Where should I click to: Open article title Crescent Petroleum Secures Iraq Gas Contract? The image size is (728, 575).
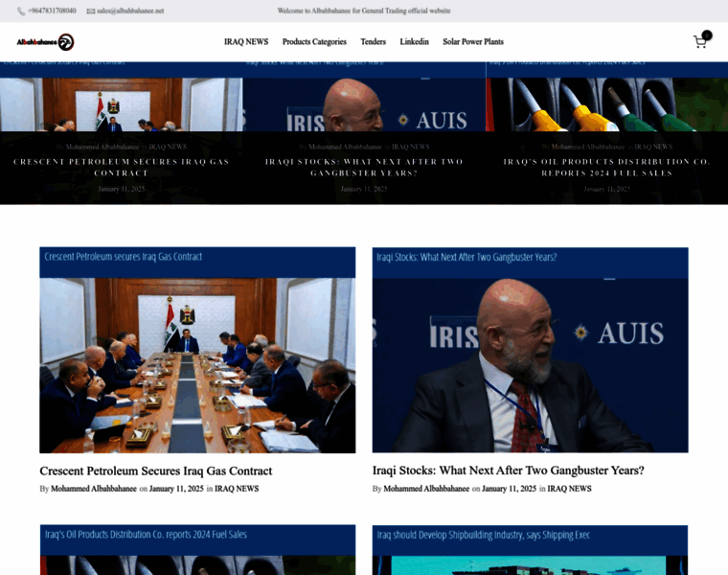click(156, 471)
